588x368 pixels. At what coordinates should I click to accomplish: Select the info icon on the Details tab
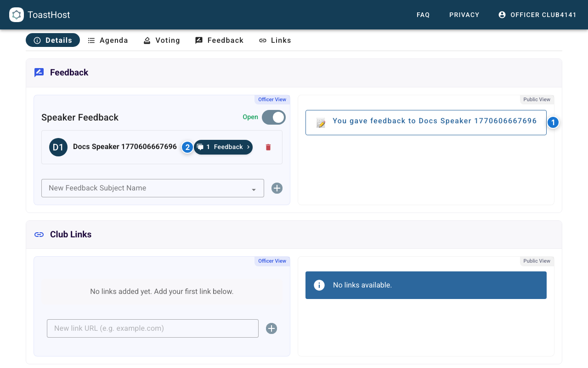37,40
